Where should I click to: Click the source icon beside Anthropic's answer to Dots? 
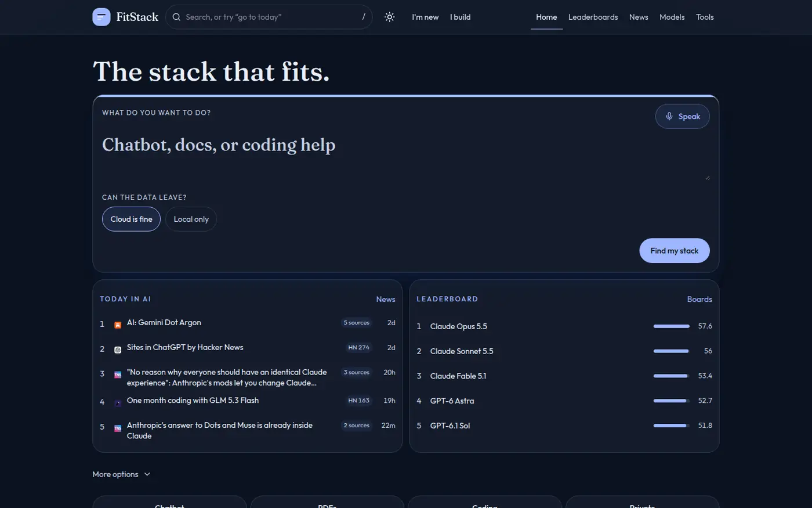[118, 428]
